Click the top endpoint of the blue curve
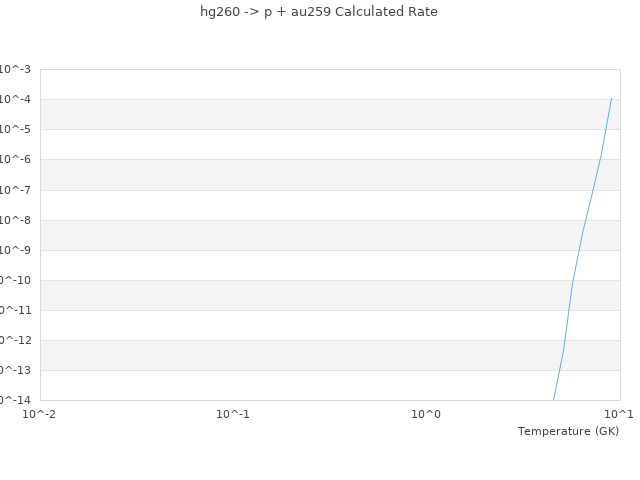The image size is (640, 480). pos(611,99)
